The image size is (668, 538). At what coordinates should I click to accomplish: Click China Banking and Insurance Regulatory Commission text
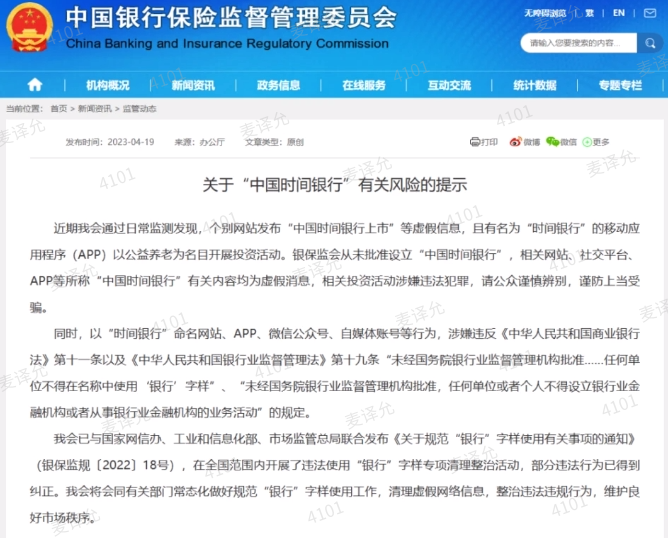click(x=227, y=43)
